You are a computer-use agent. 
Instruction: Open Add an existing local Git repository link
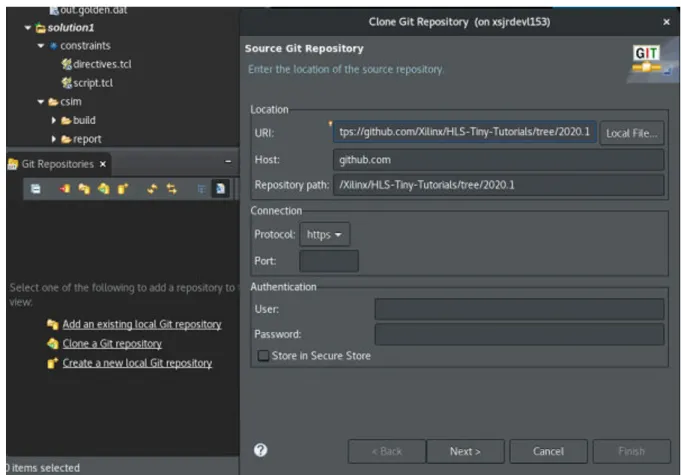(142, 324)
